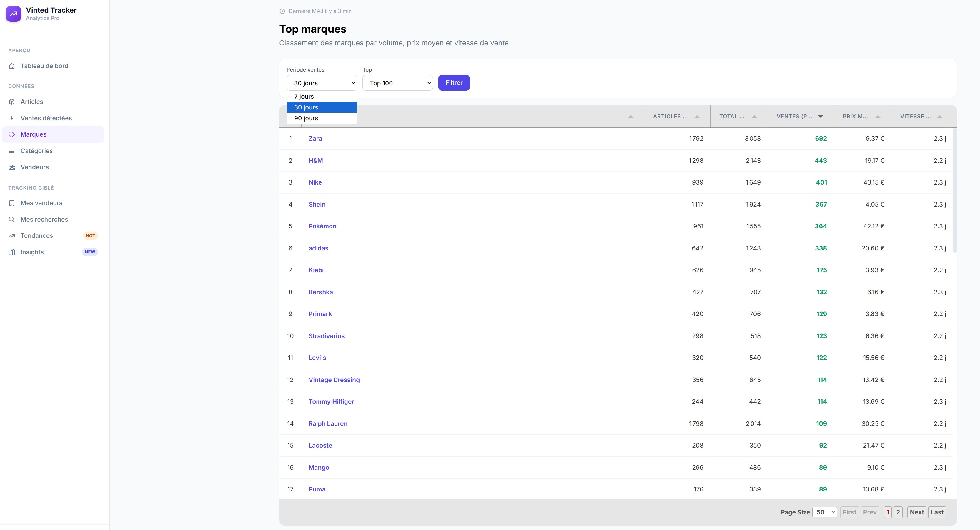Open the Page Size 50 dropdown
The image size is (980, 530).
pos(825,513)
